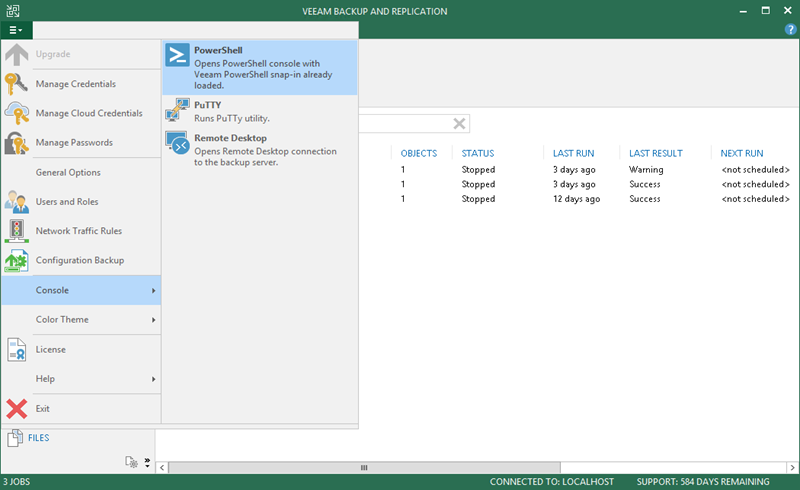Screen dimensions: 800x490
Task: Launch PuTTY from Console submenu
Action: tap(260, 111)
